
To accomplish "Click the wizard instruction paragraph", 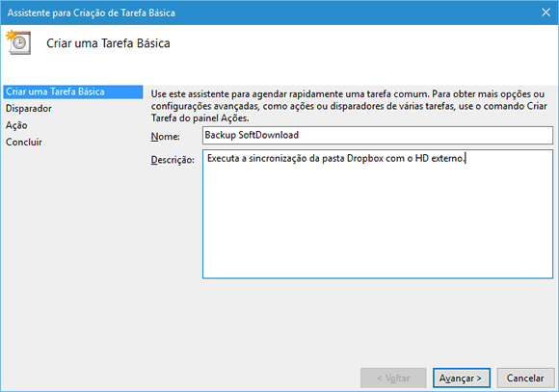I will [x=349, y=106].
